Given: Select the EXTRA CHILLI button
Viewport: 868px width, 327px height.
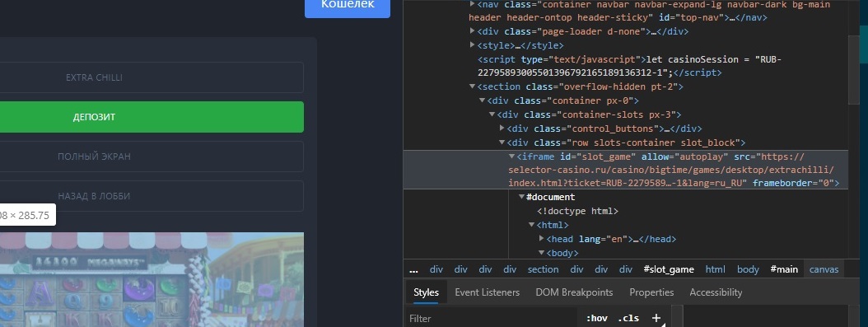Looking at the screenshot, I should [x=152, y=77].
